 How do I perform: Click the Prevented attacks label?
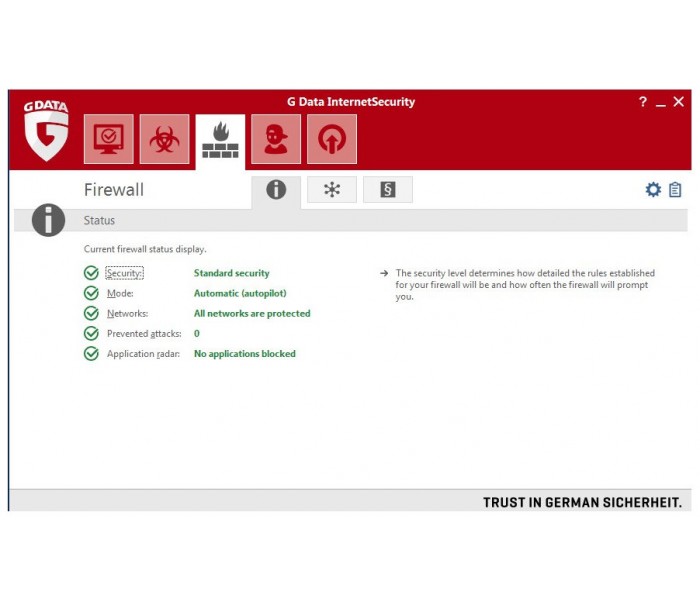point(144,333)
